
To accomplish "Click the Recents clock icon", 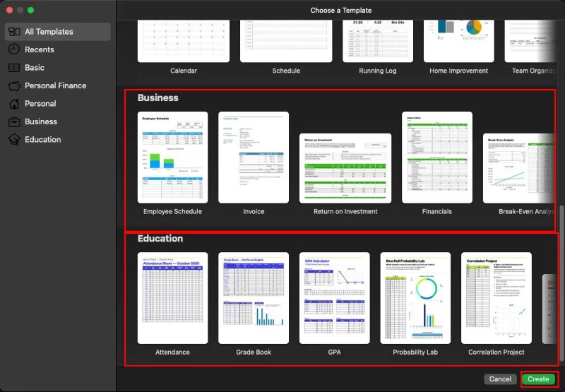I will point(13,49).
